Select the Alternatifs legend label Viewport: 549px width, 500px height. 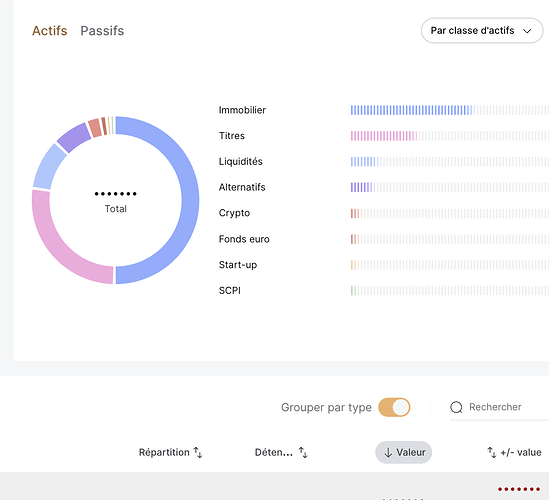tap(242, 187)
